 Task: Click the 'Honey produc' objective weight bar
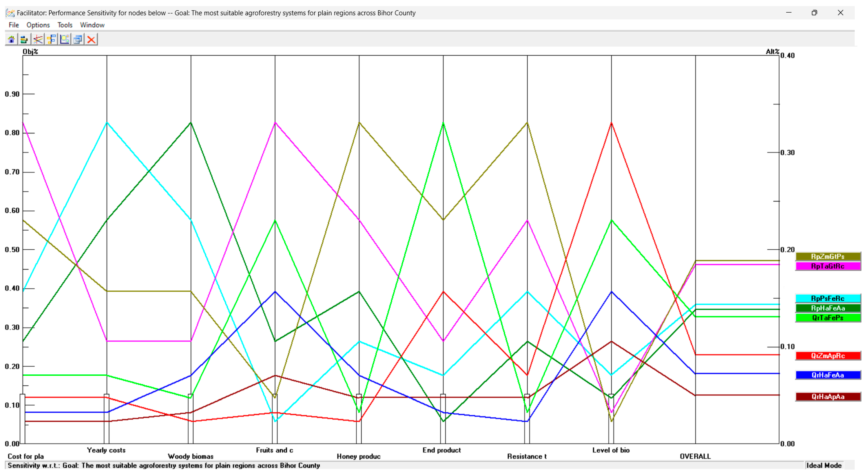point(359,419)
